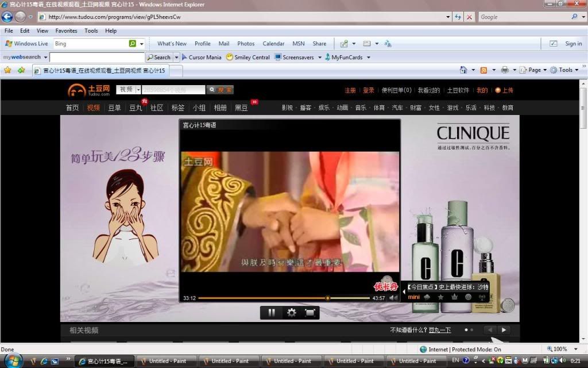Switch the video to fullscreen
Screen dimensions: 588x368
click(310, 313)
